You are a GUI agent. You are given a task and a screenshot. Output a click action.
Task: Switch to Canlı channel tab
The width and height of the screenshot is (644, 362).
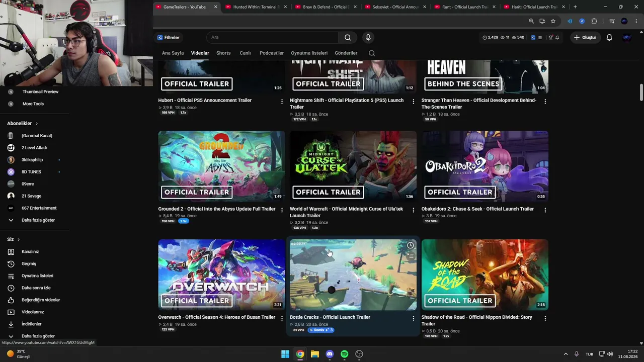245,53
